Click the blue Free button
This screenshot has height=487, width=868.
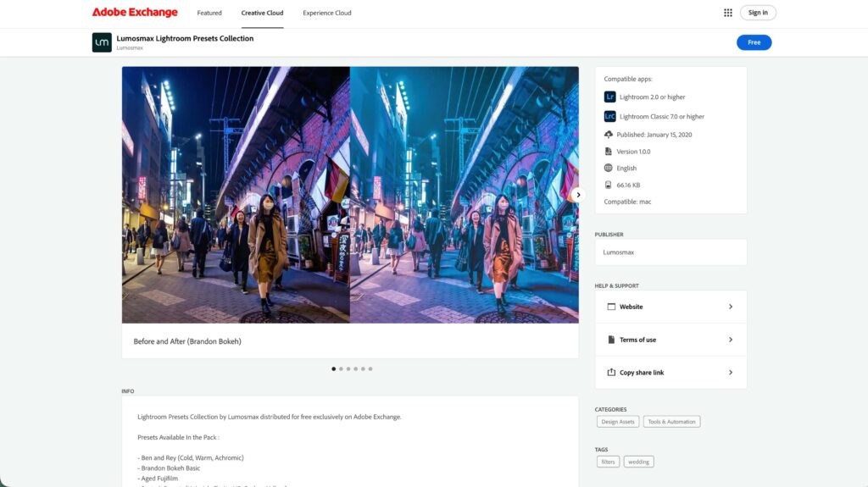click(754, 42)
